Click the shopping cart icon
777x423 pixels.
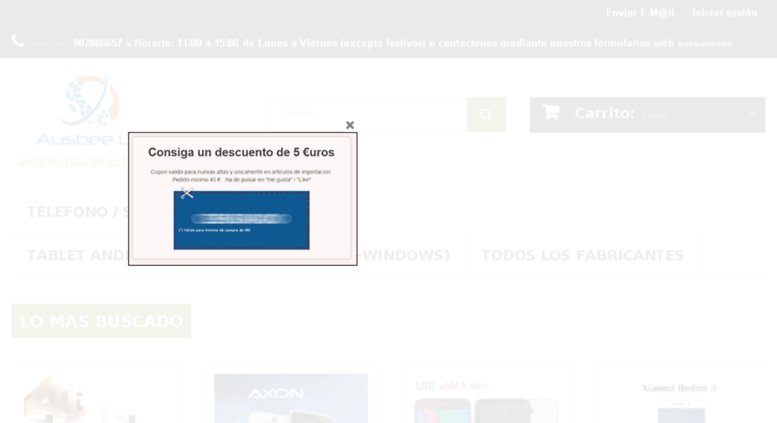click(551, 112)
